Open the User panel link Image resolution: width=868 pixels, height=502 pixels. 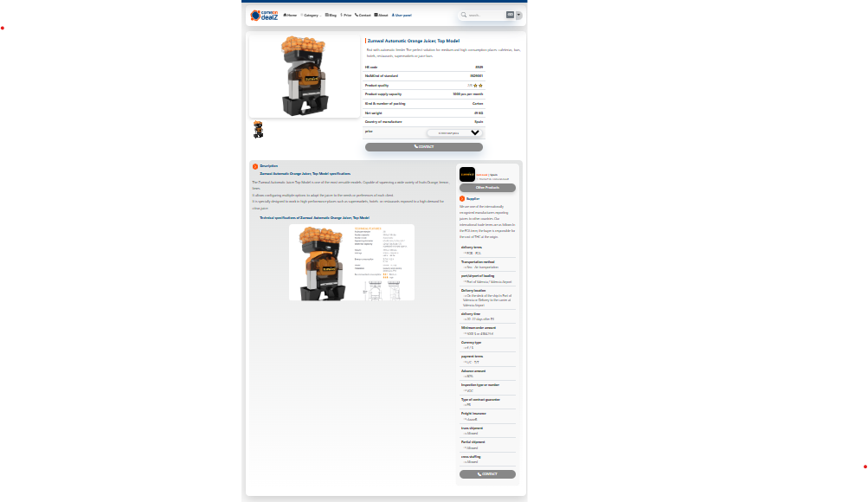point(402,15)
